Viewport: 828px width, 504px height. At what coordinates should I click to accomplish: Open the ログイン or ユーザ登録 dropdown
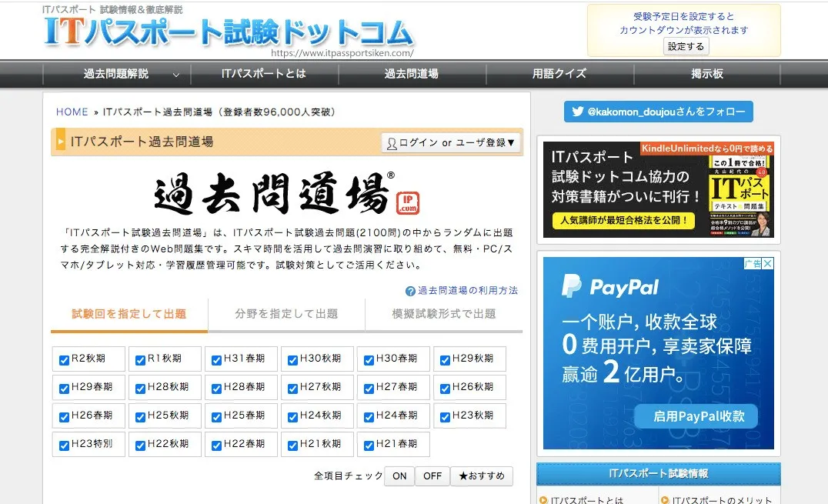pyautogui.click(x=450, y=142)
